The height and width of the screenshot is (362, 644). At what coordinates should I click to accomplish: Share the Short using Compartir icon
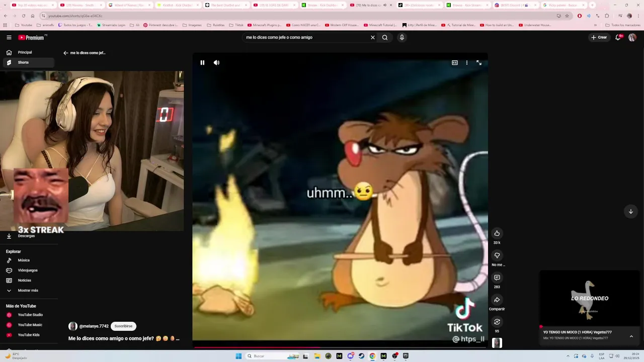click(497, 300)
